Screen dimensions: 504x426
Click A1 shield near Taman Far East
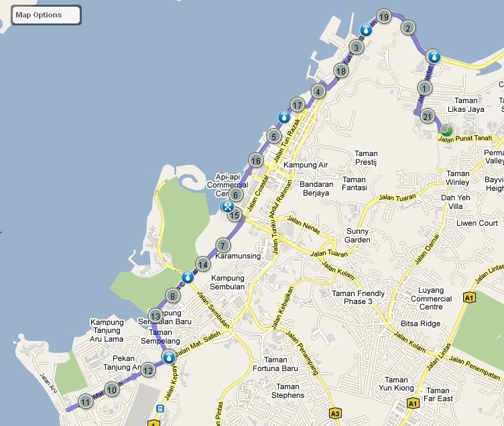pos(413,403)
